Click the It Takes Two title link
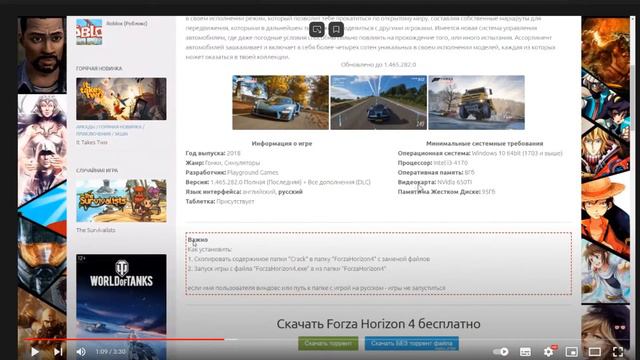Image resolution: width=640 pixels, height=360 pixels. pos(92,142)
